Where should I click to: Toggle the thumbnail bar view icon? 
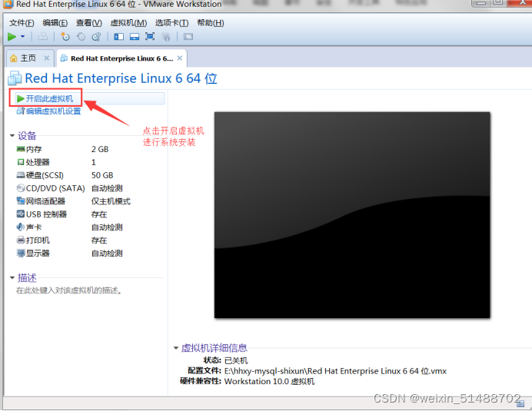click(x=135, y=37)
